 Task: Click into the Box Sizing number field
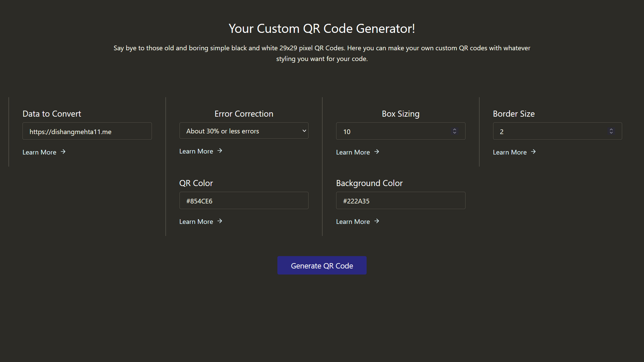pos(392,131)
